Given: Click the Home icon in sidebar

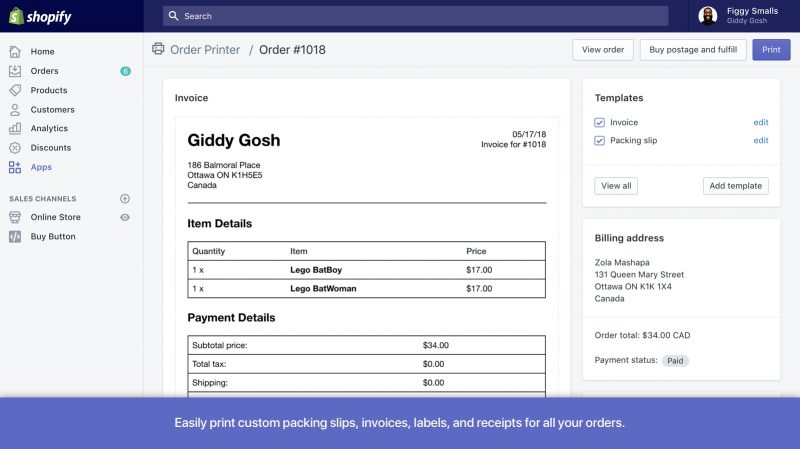Looking at the screenshot, I should tap(15, 52).
